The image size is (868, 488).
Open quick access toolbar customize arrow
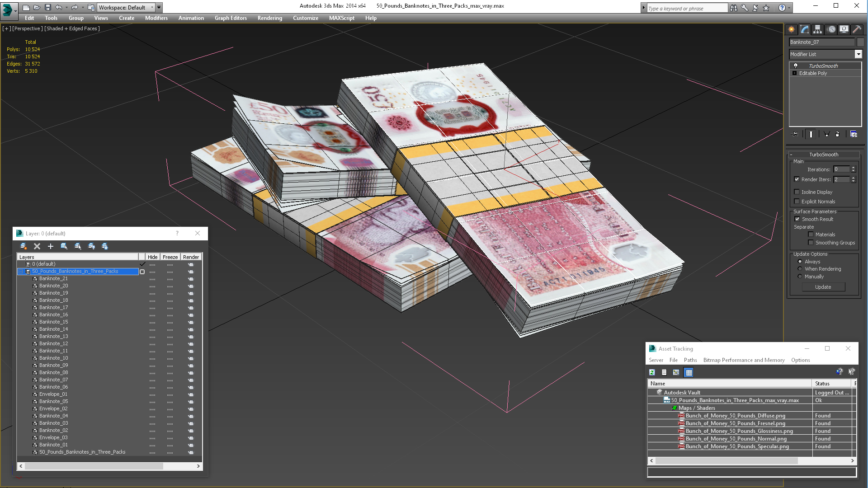(x=159, y=8)
